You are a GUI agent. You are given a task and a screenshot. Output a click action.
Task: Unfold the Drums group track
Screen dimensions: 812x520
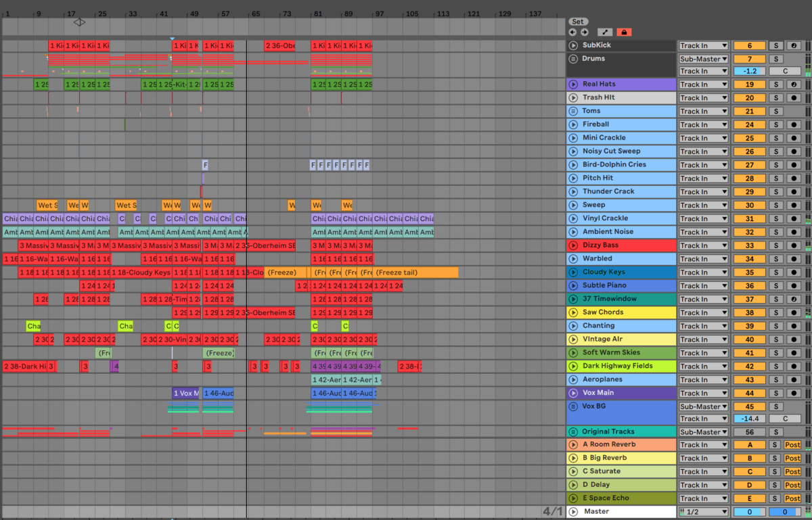pos(573,59)
